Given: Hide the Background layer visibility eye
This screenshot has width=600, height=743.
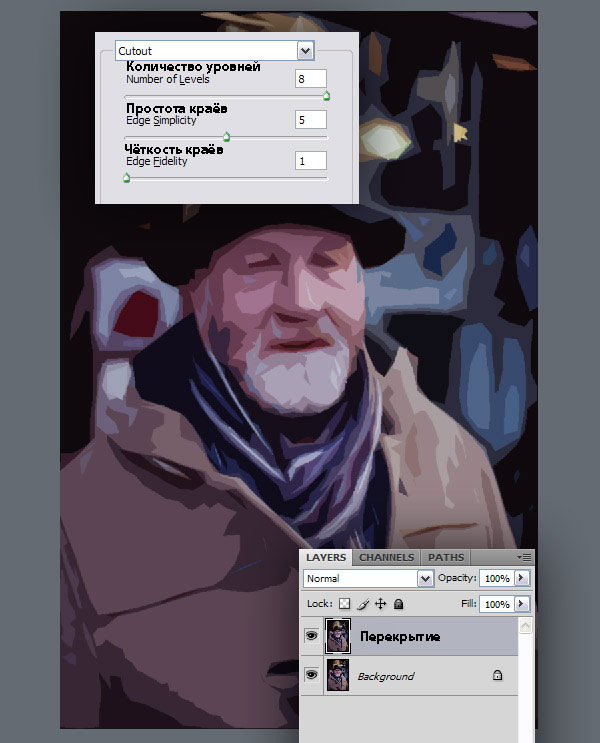Looking at the screenshot, I should 311,674.
